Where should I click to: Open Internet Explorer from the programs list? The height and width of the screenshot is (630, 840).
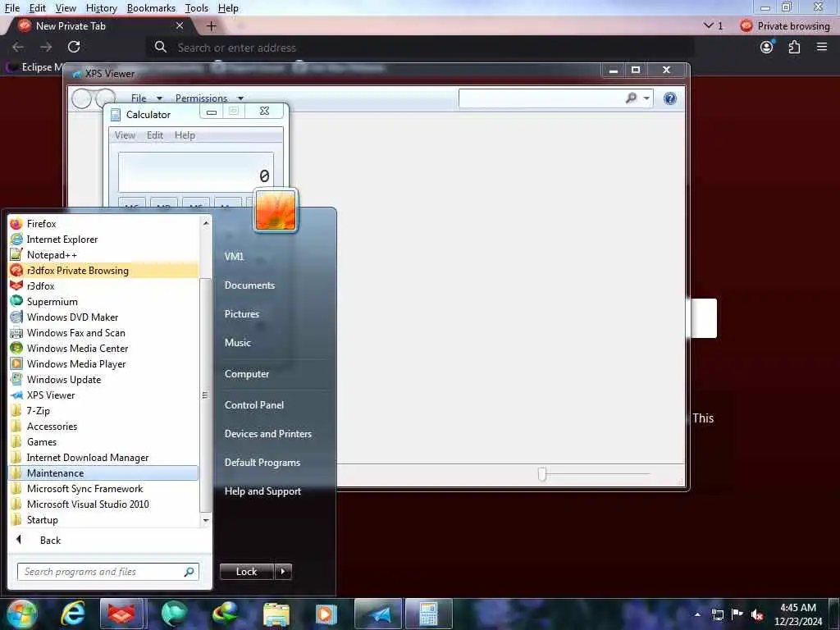pyautogui.click(x=103, y=240)
